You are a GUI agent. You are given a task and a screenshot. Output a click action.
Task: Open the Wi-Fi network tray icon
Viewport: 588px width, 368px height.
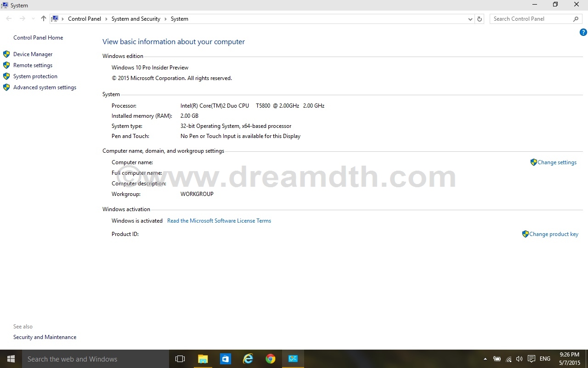point(509,359)
